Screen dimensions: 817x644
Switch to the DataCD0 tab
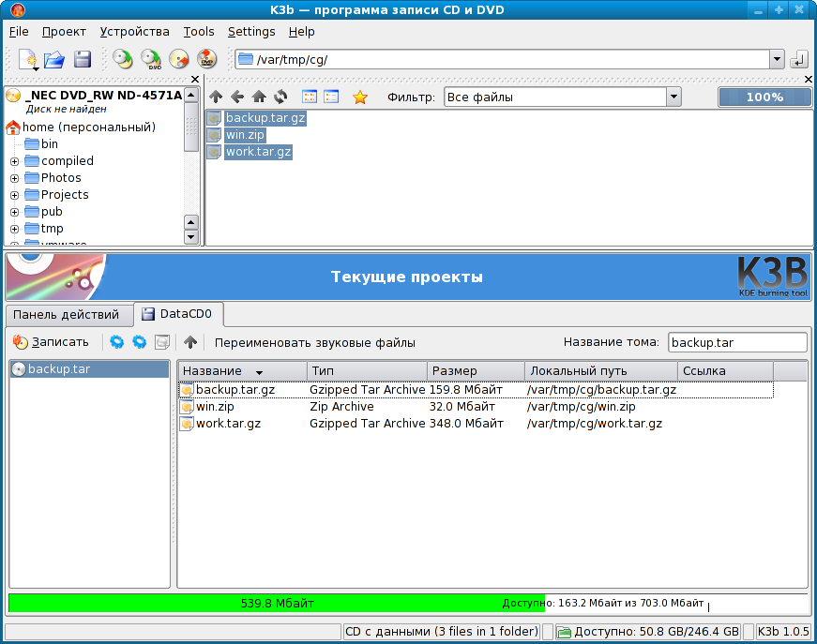[179, 314]
